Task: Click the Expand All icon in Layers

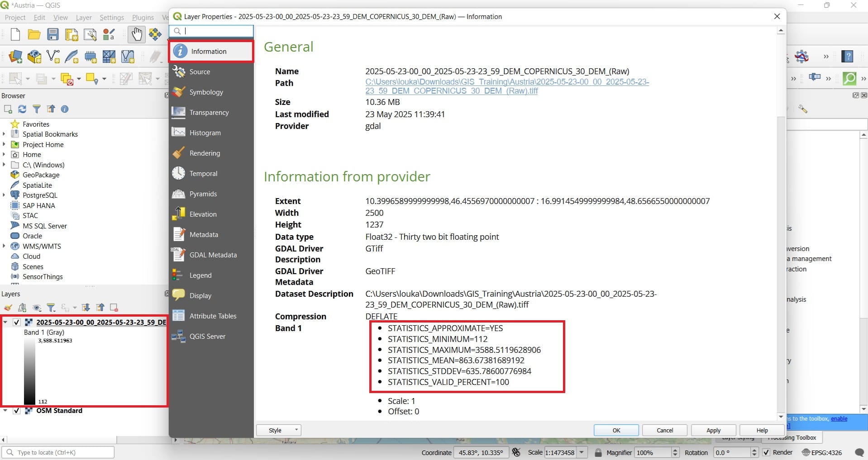Action: (86, 308)
